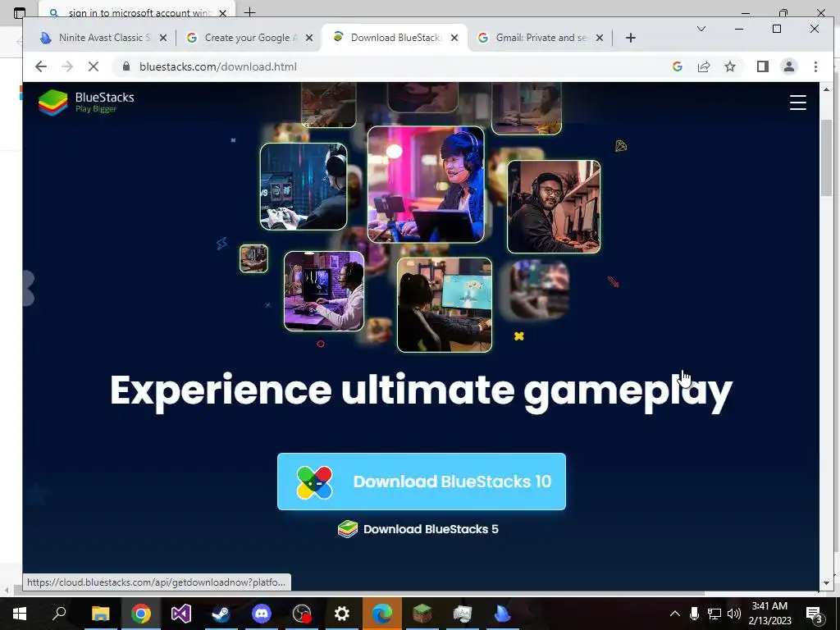
Task: Click the Google icon in address bar
Action: (x=677, y=66)
